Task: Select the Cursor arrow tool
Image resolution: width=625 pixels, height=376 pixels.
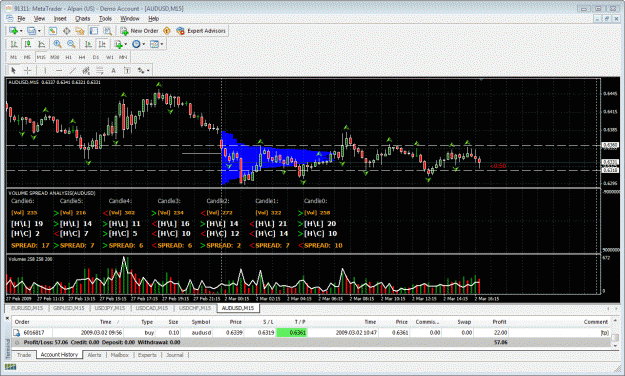Action: [x=14, y=71]
